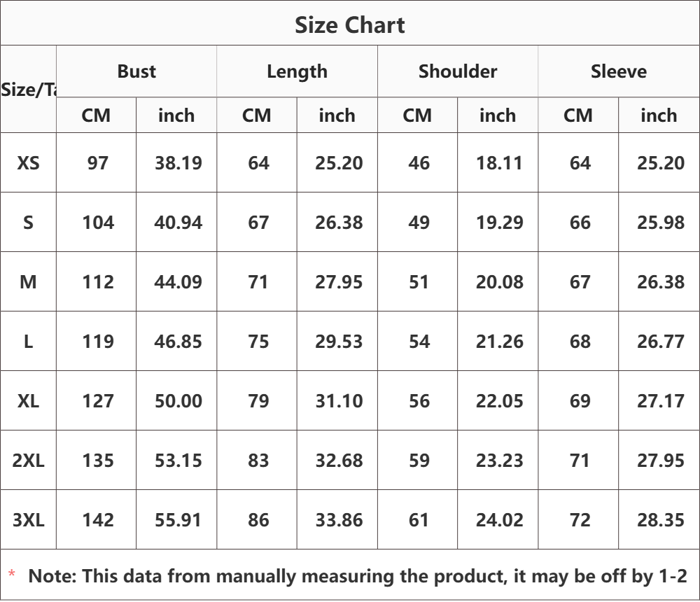Image resolution: width=700 pixels, height=602 pixels.
Task: Click the bust value 38.19 inch
Action: pos(178,163)
